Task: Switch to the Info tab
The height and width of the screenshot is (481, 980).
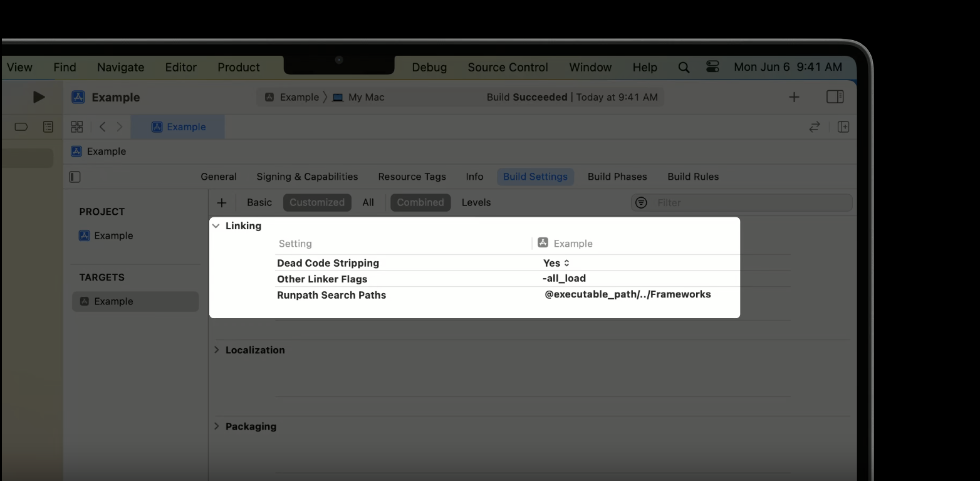Action: [x=474, y=177]
